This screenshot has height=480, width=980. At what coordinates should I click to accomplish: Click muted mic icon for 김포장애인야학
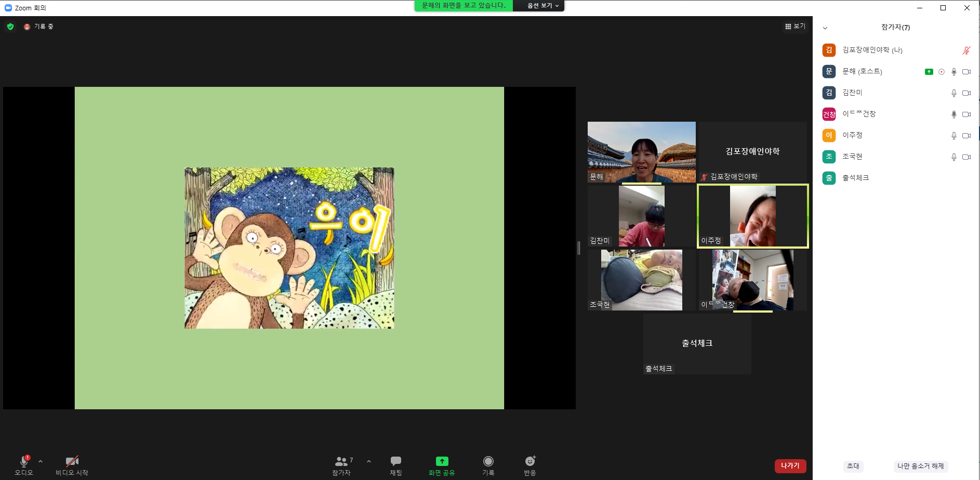966,50
